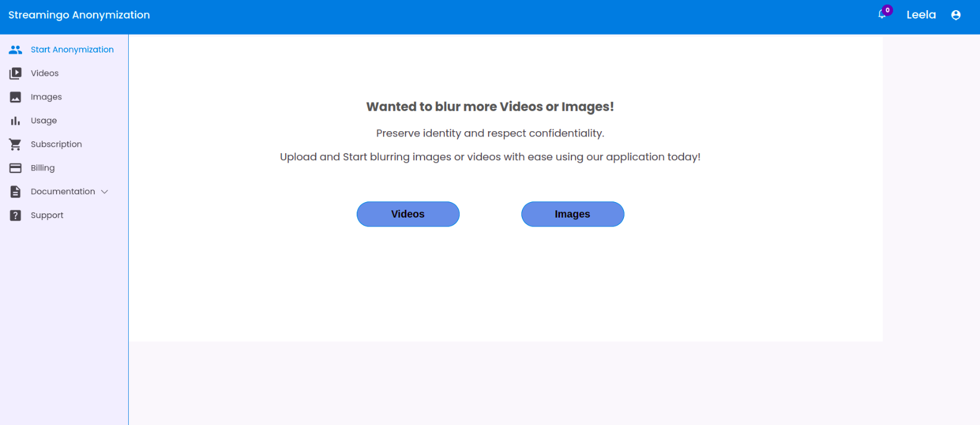Click the 'Wanted to blur more Videos or Images!' heading
The height and width of the screenshot is (425, 980).
coord(490,107)
